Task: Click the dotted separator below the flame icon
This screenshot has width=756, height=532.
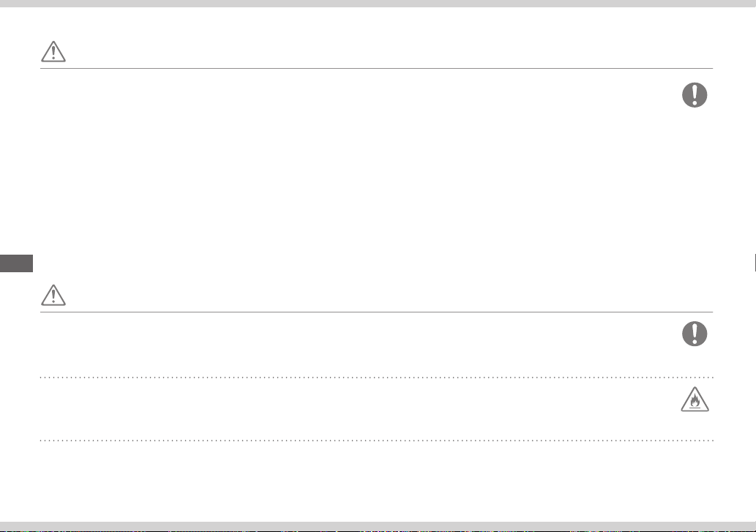Action: click(x=376, y=440)
